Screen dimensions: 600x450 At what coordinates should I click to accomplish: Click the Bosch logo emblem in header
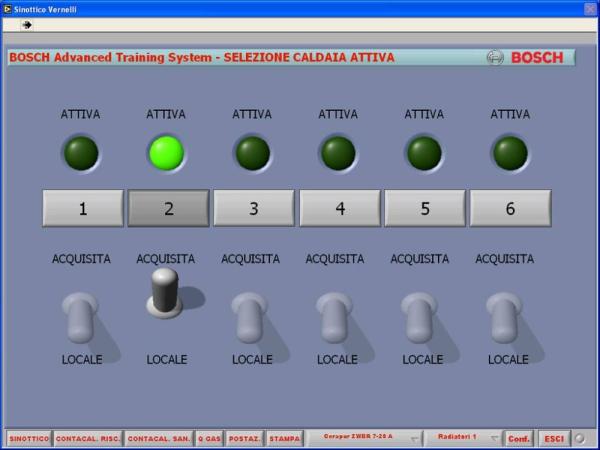coord(495,57)
